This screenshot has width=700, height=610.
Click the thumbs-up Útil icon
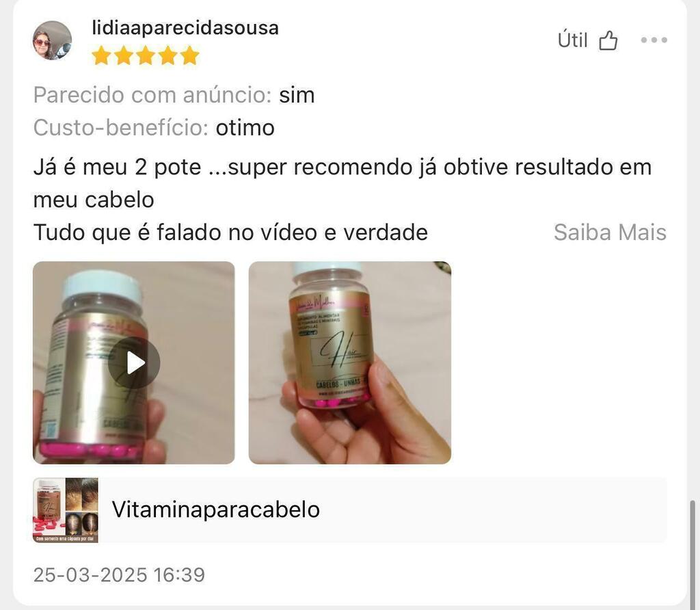[608, 40]
